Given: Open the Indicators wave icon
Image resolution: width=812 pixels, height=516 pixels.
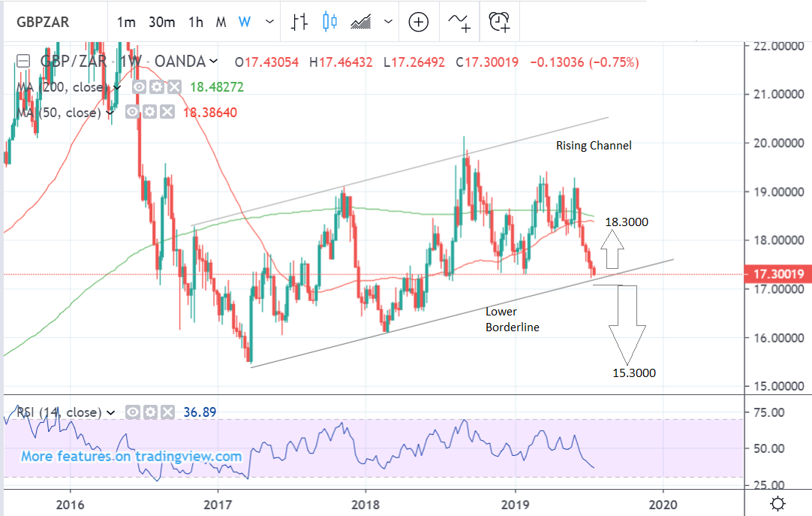Looking at the screenshot, I should 459,22.
